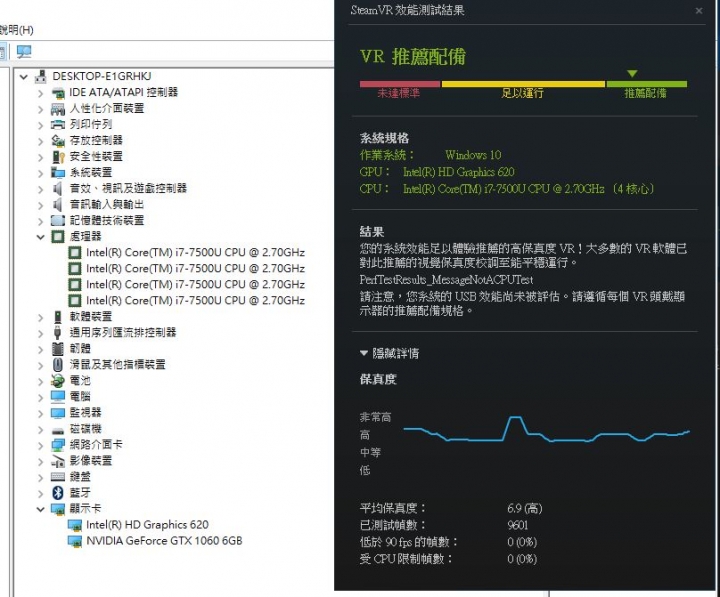Viewport: 720px width, 597px height.
Task: Click the 韌體 firmware icon
Action: click(x=58, y=349)
